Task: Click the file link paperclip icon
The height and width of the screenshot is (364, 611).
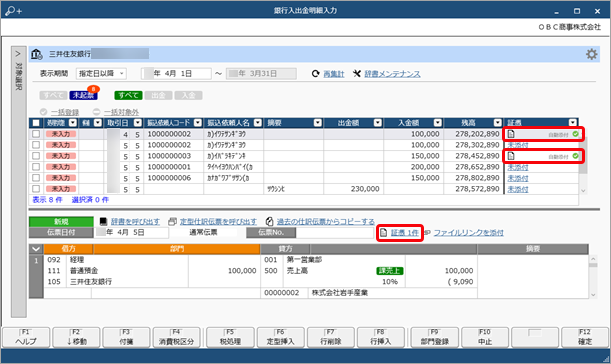Action: [x=427, y=233]
